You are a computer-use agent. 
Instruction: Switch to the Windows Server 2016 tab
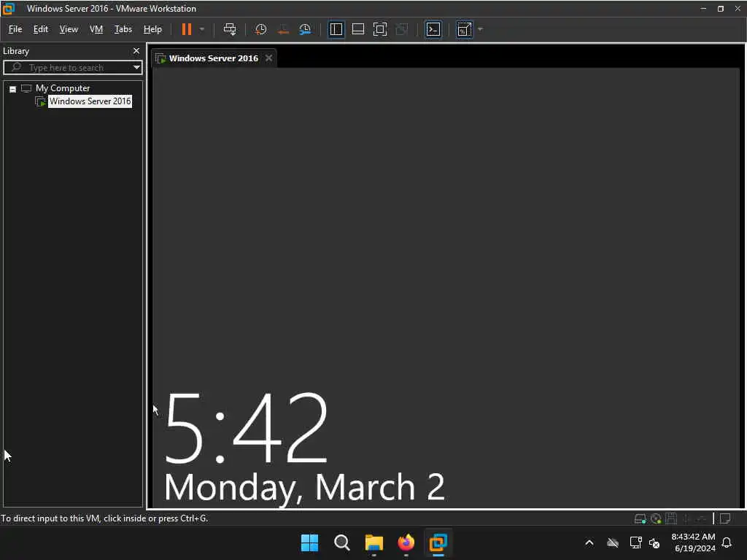213,58
